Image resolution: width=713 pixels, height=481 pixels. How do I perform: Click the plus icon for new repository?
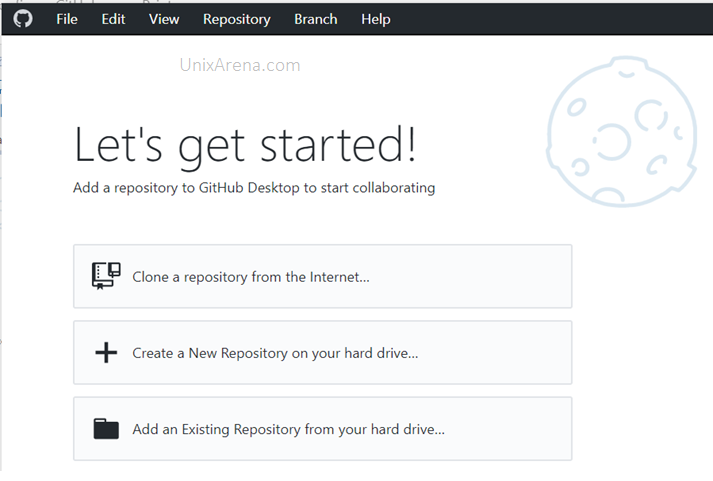106,352
